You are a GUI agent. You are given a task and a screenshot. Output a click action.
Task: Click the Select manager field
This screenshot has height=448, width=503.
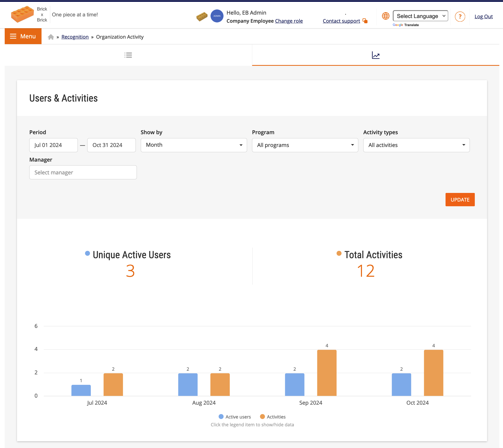point(83,172)
